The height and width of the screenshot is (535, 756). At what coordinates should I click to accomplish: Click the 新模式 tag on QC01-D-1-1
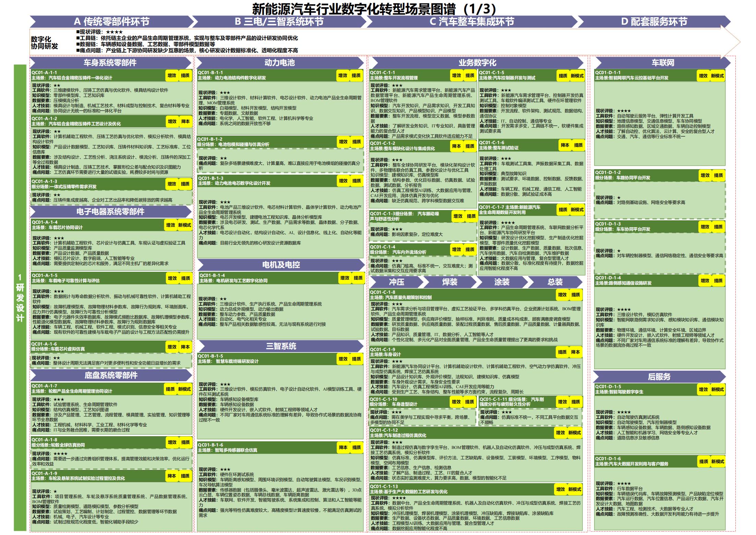[717, 76]
